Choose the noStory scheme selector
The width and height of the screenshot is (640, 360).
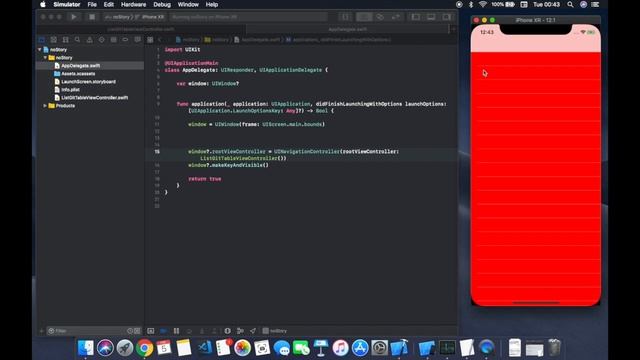(117, 17)
